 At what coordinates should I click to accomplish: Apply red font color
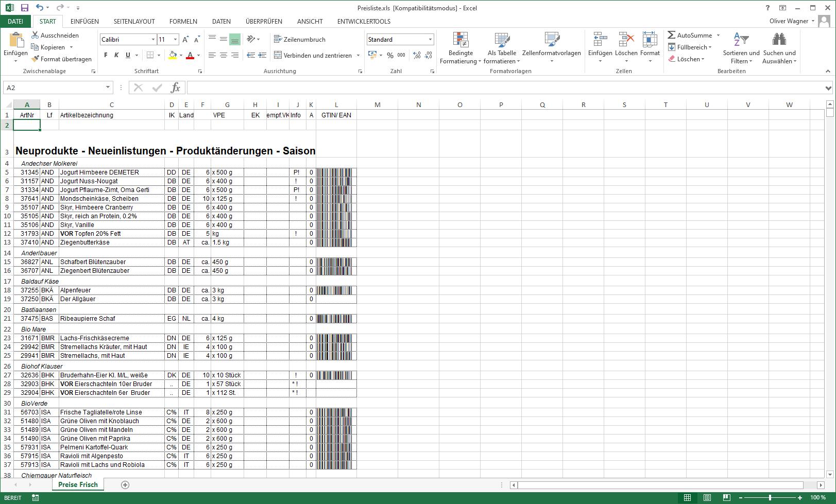click(x=190, y=55)
